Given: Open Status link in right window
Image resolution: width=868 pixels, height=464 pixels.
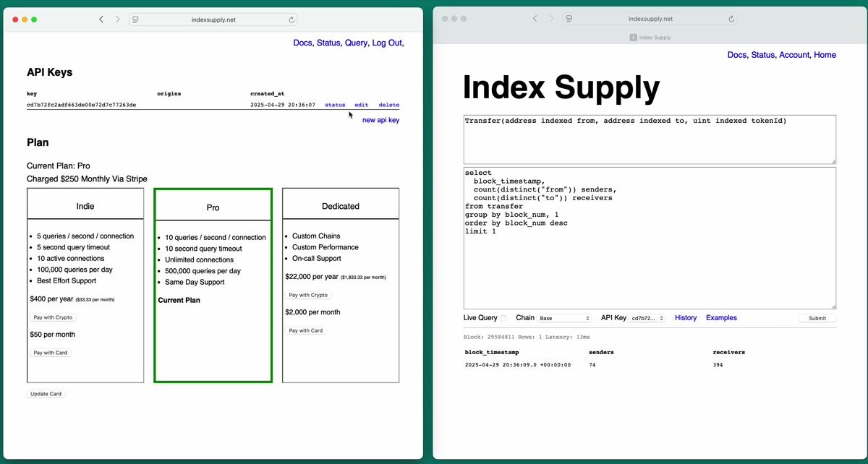Looking at the screenshot, I should tap(763, 55).
